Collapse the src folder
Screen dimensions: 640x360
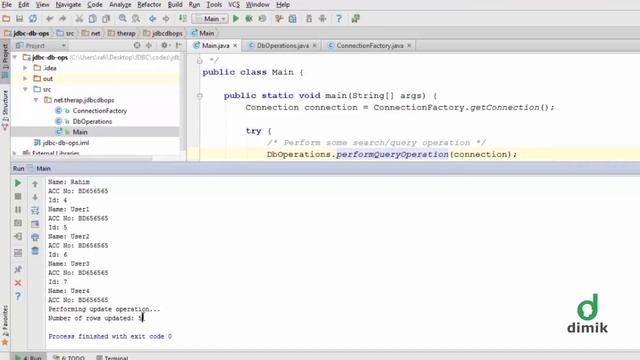pos(25,89)
